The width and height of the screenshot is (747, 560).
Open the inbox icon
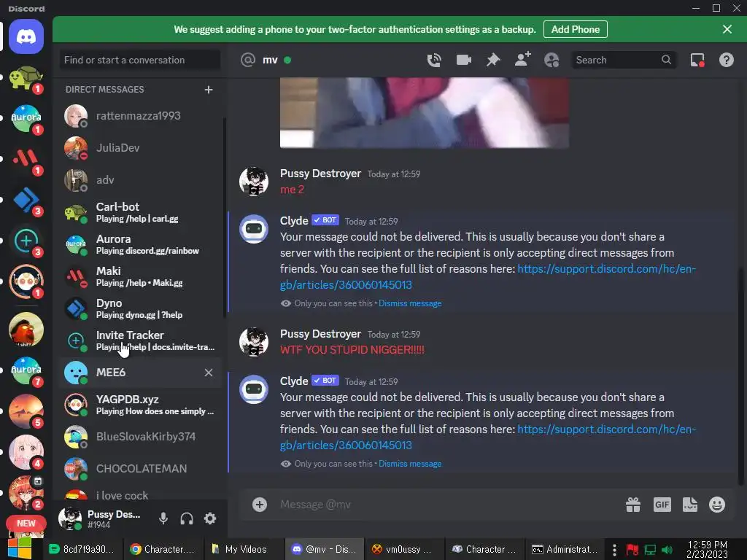point(697,60)
